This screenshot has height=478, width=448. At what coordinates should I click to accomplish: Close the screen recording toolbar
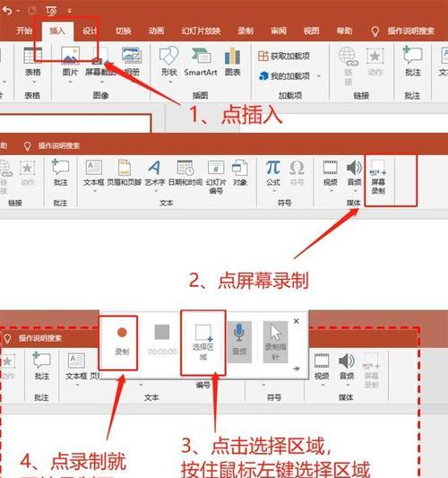tap(296, 321)
